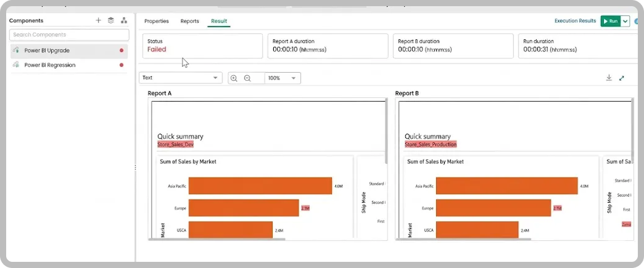Click the Failed status text
The image size is (644, 268).
tap(157, 49)
